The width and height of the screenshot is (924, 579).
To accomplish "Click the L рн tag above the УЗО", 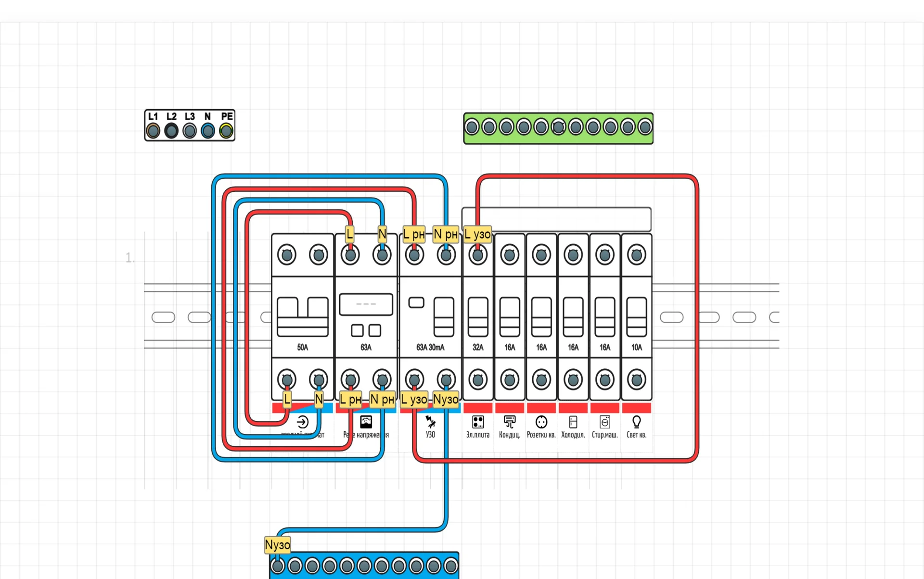I will 414,234.
